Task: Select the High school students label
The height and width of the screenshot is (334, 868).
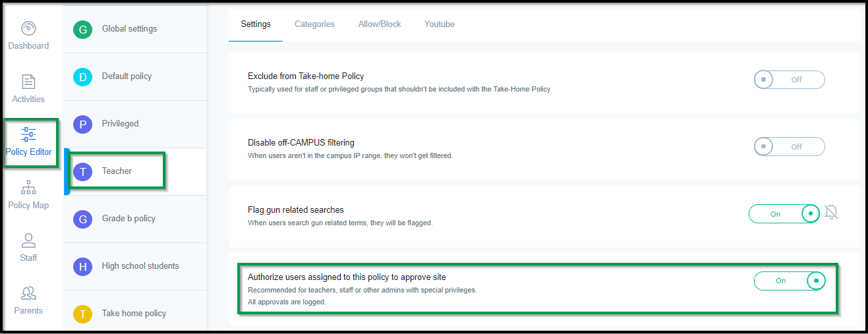Action: 140,266
